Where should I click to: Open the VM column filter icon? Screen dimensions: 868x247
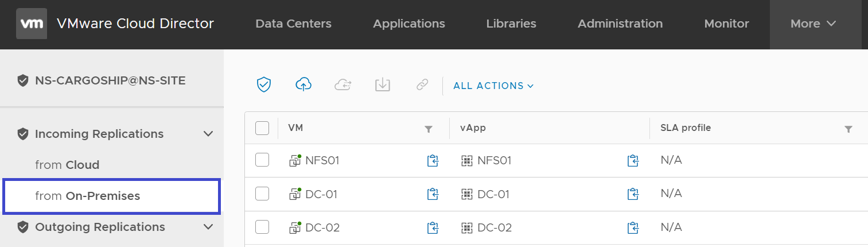[x=428, y=129]
